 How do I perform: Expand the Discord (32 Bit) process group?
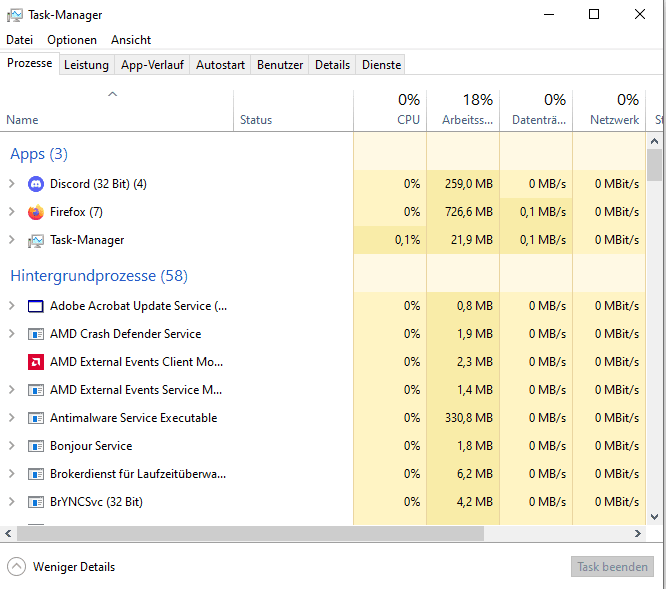pos(11,184)
